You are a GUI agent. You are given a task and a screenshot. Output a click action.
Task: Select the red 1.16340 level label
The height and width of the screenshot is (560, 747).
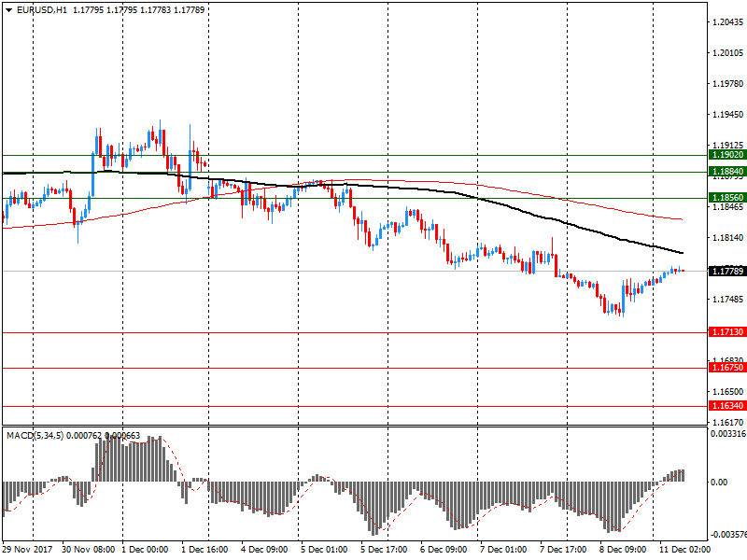coord(726,406)
